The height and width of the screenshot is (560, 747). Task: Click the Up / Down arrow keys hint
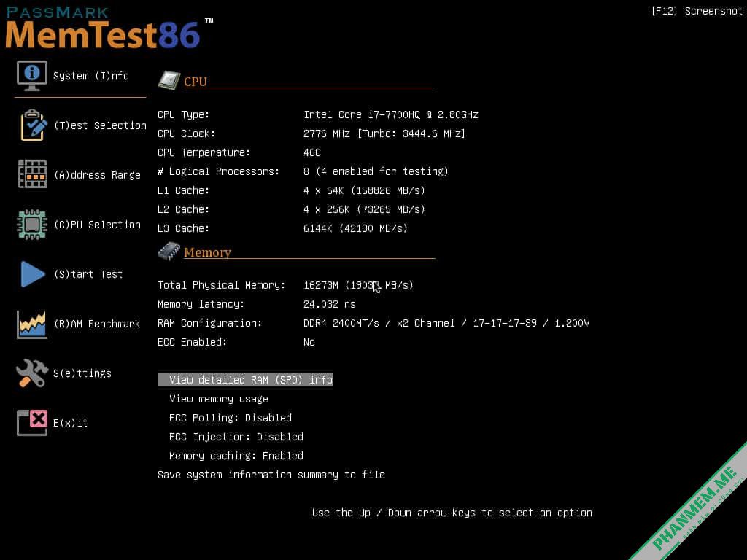pyautogui.click(x=452, y=513)
